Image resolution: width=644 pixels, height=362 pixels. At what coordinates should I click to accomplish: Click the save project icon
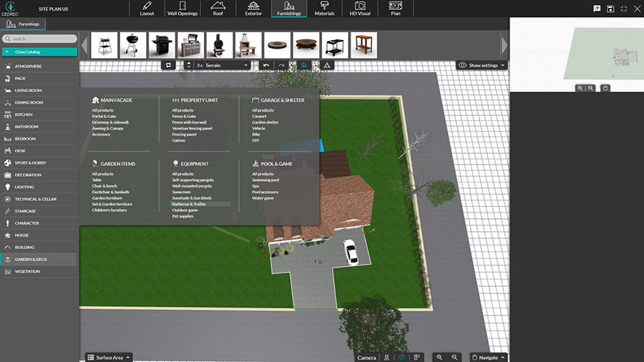click(x=610, y=9)
